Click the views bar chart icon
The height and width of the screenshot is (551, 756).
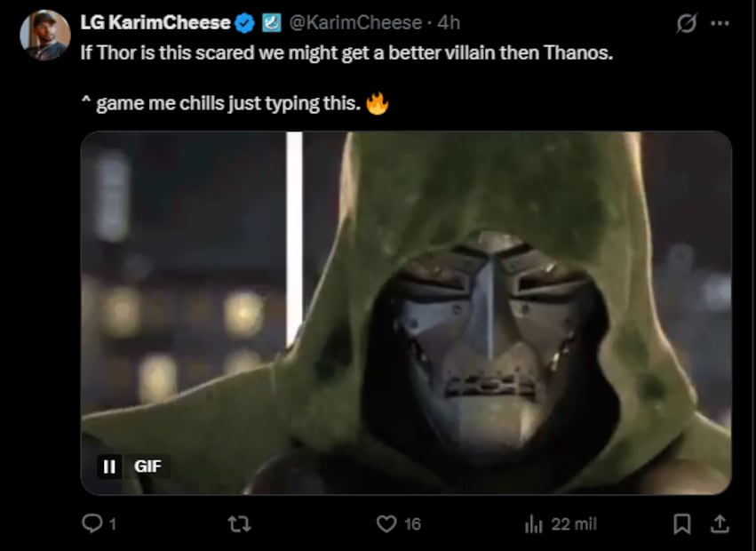pos(533,524)
